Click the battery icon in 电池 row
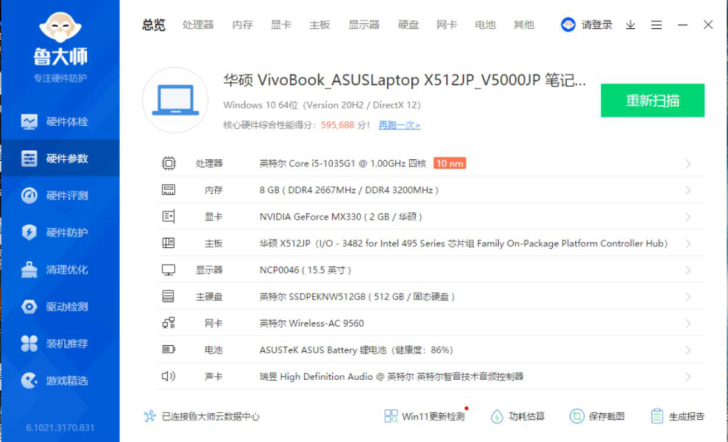728x442 pixels. [x=169, y=349]
